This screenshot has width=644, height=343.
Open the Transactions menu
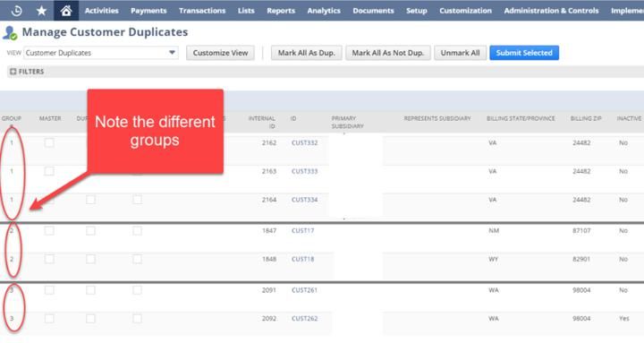202,10
